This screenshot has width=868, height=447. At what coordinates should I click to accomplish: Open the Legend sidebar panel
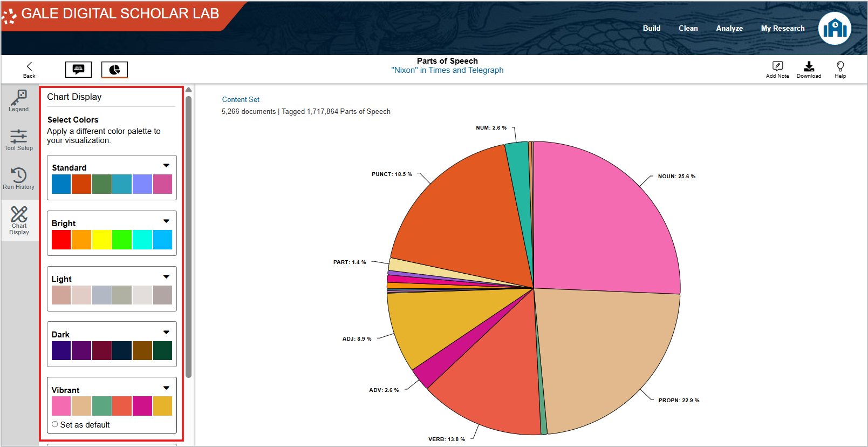click(19, 101)
